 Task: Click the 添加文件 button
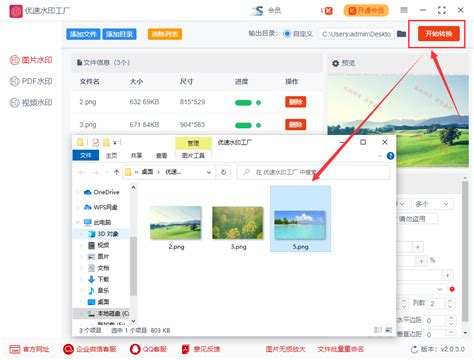coord(83,34)
